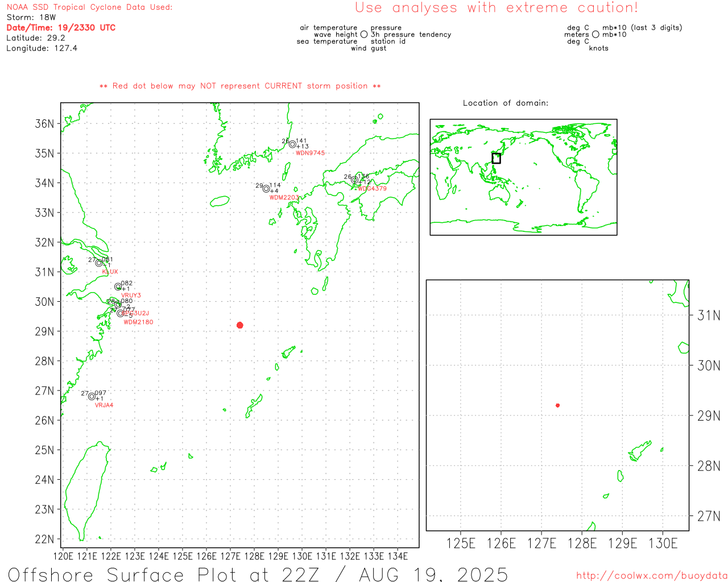Image resolution: width=728 pixels, height=582 pixels.
Task: Click the 127E longitude label on main map
Action: (230, 556)
